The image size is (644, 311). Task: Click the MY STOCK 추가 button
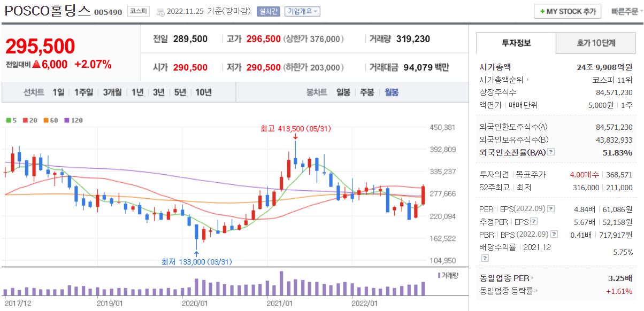tap(568, 11)
